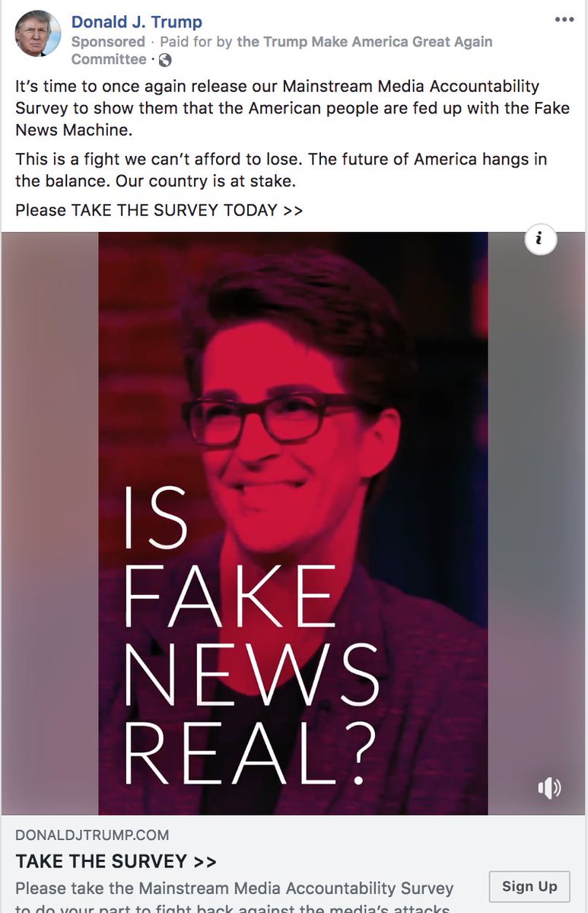Click the TAKE THE SURVEY >> headline

(116, 861)
